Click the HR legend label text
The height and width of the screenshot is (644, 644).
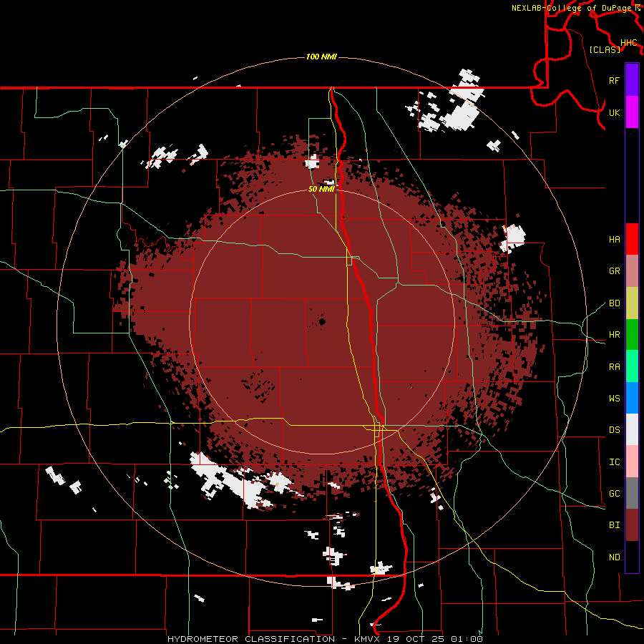(x=614, y=335)
